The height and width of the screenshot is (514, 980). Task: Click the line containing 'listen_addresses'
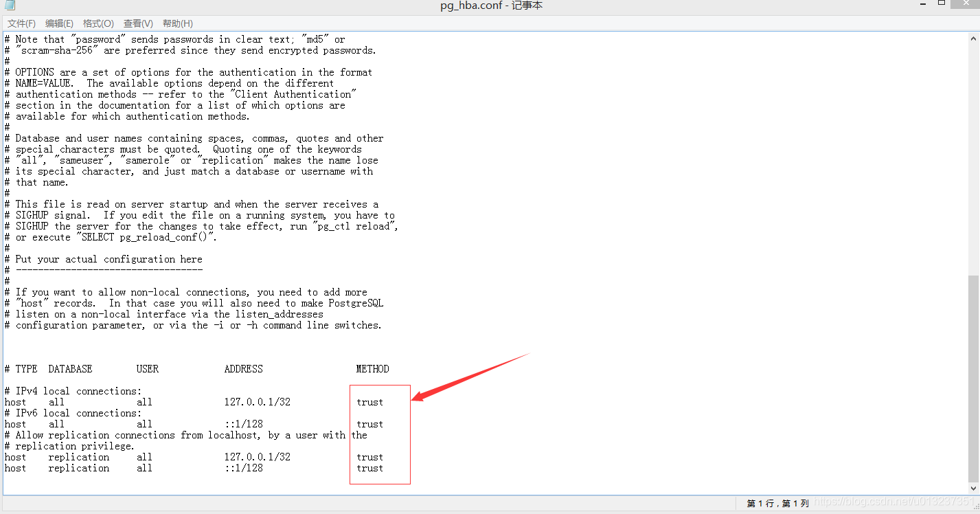coord(163,314)
